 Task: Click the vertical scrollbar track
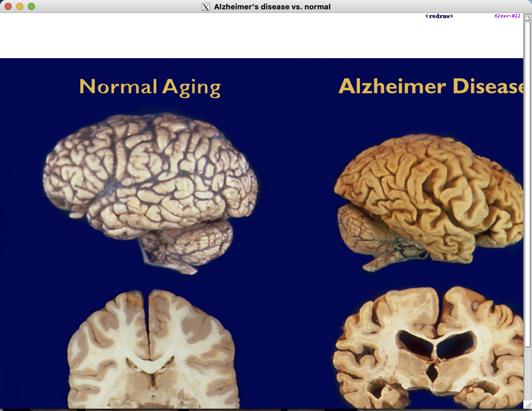(527, 206)
